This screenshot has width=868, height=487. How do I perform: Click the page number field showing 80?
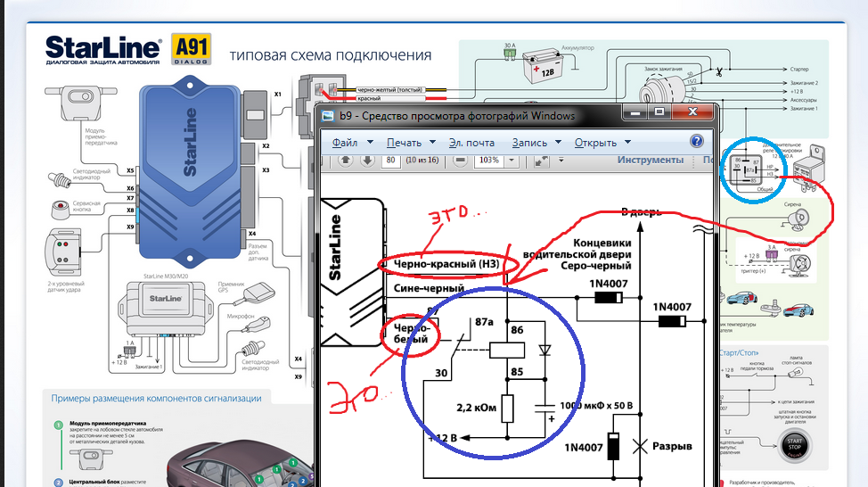coord(391,161)
